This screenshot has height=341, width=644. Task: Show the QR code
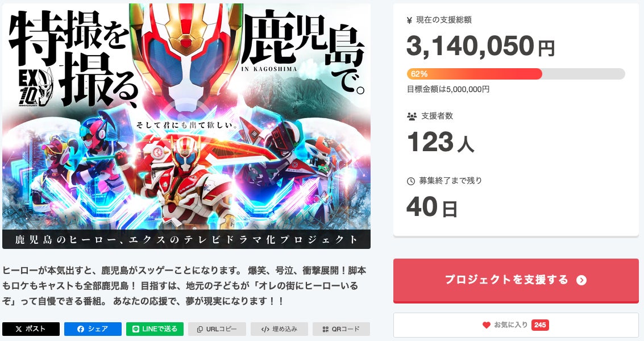341,328
